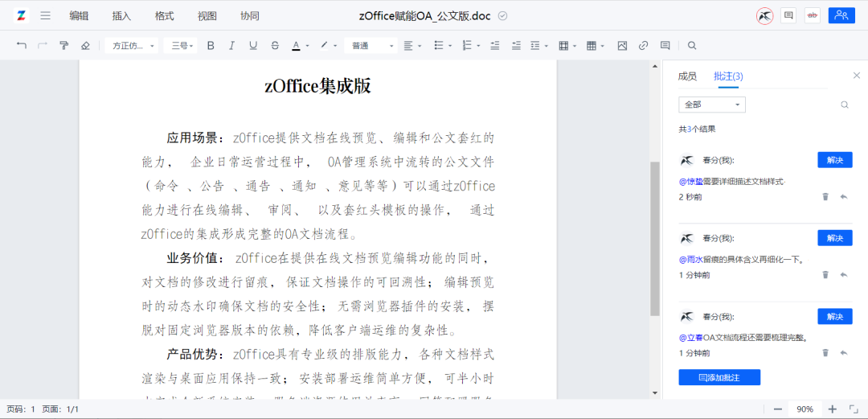Screen dimensions: 868x419
Task: Switch to the 批注(3) tab
Action: (x=728, y=76)
